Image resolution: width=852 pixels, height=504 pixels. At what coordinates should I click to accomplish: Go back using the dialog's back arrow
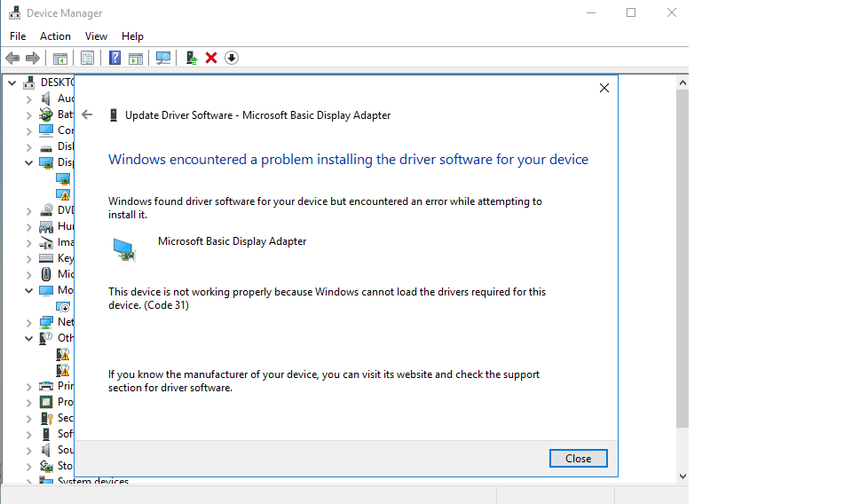87,114
